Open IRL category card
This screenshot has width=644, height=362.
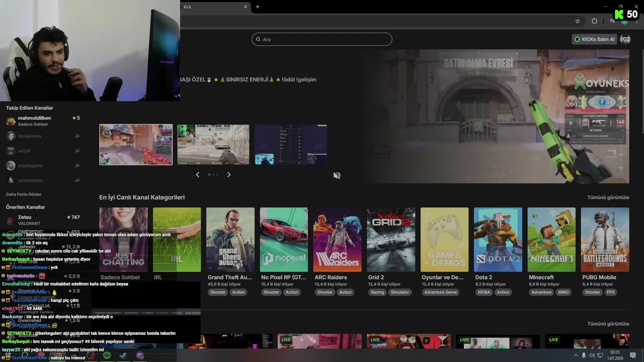click(x=177, y=240)
